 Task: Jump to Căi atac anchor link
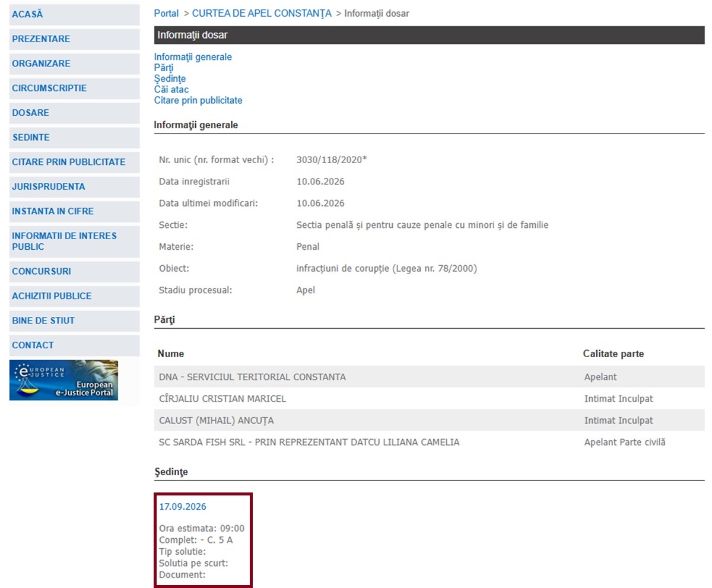(x=171, y=90)
